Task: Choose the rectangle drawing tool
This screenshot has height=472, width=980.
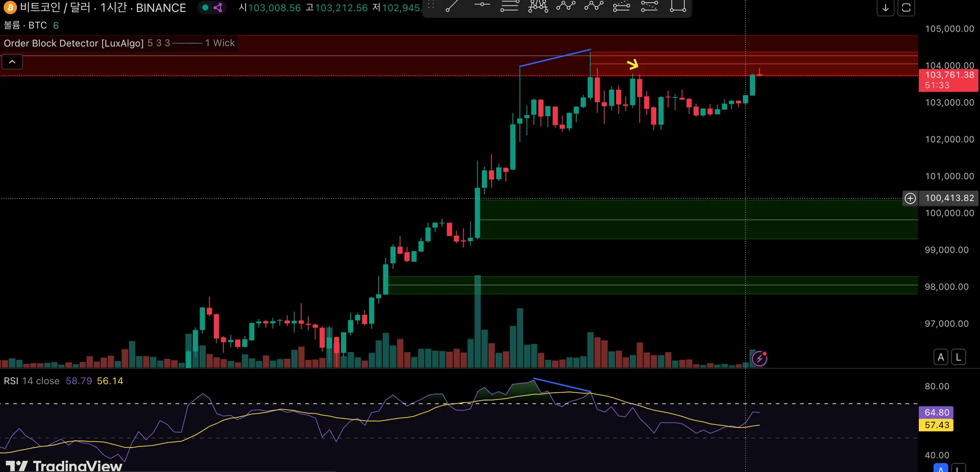Action: pos(678,6)
